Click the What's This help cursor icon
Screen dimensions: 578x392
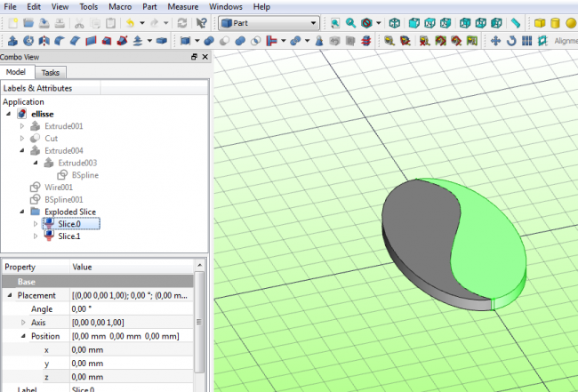(202, 23)
